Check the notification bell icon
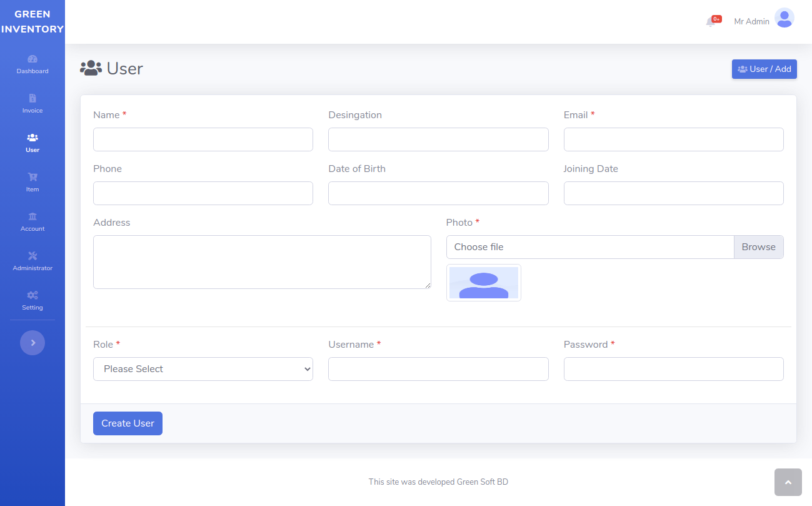Viewport: 812px width, 506px height. 711,22
